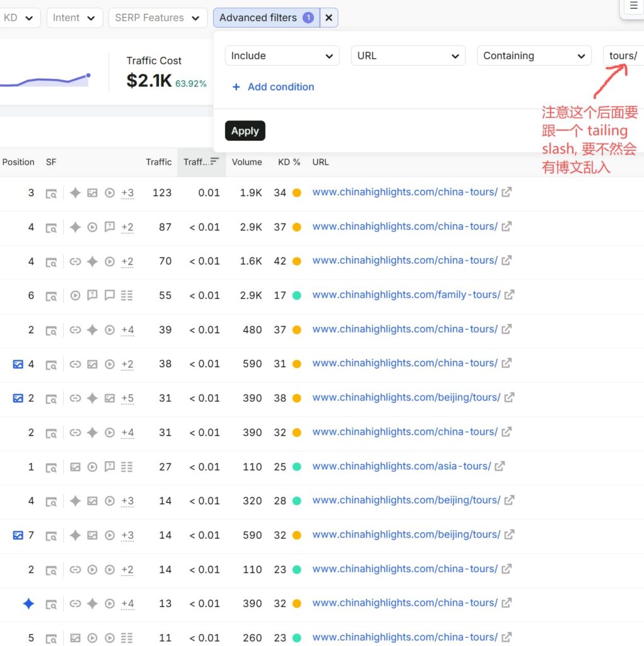The width and height of the screenshot is (644, 646).
Task: Open beijing/tours URL in volume 320 row
Action: [x=406, y=500]
